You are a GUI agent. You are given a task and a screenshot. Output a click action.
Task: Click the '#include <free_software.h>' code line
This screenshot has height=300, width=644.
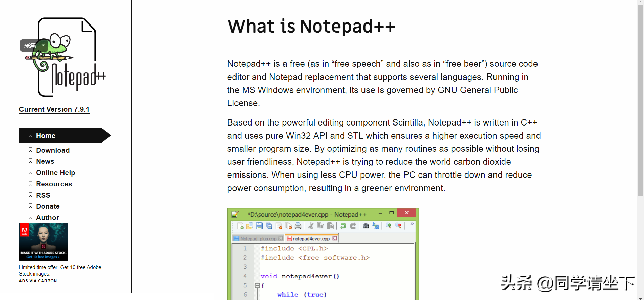coord(315,258)
